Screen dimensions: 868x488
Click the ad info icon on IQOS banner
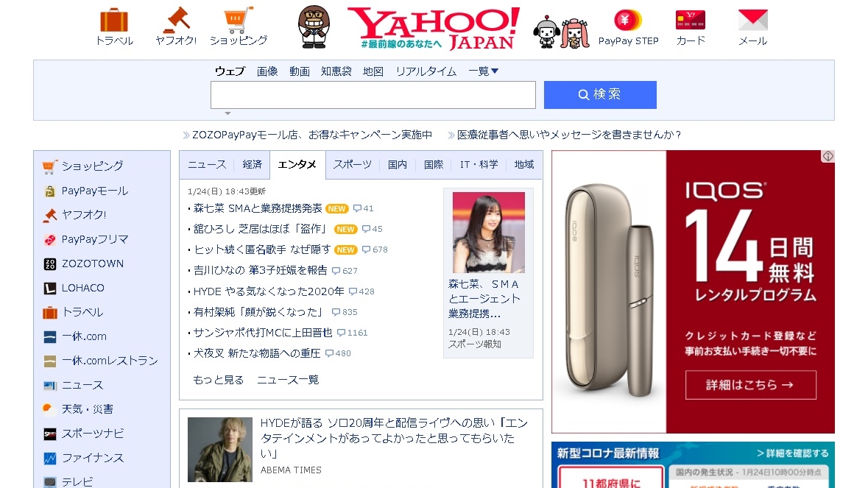pyautogui.click(x=828, y=157)
